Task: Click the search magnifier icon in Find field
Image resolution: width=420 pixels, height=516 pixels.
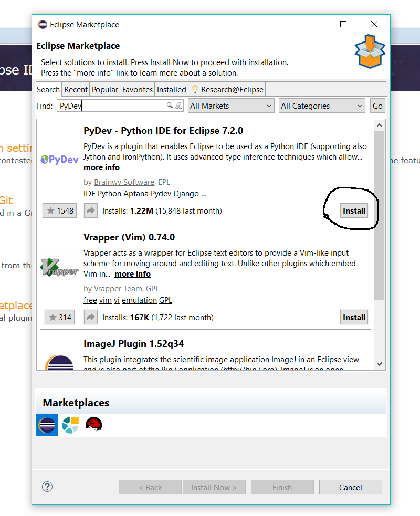Action: (170, 106)
